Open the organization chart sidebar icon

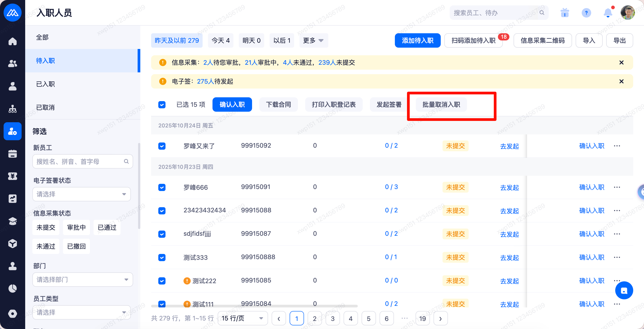tap(13, 109)
